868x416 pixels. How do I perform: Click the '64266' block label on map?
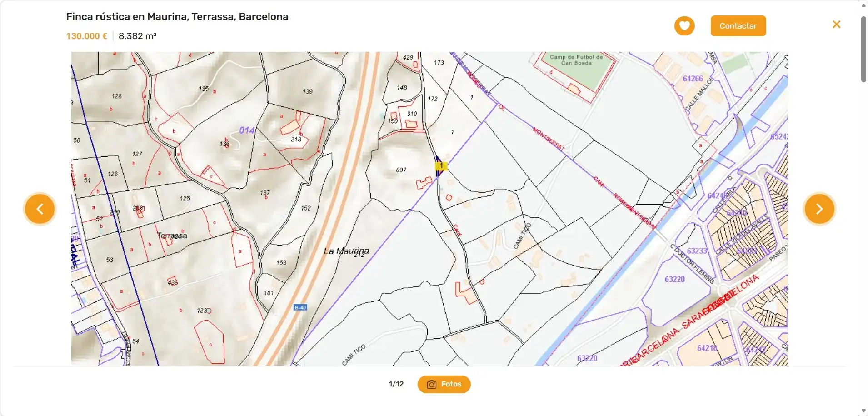(x=693, y=79)
